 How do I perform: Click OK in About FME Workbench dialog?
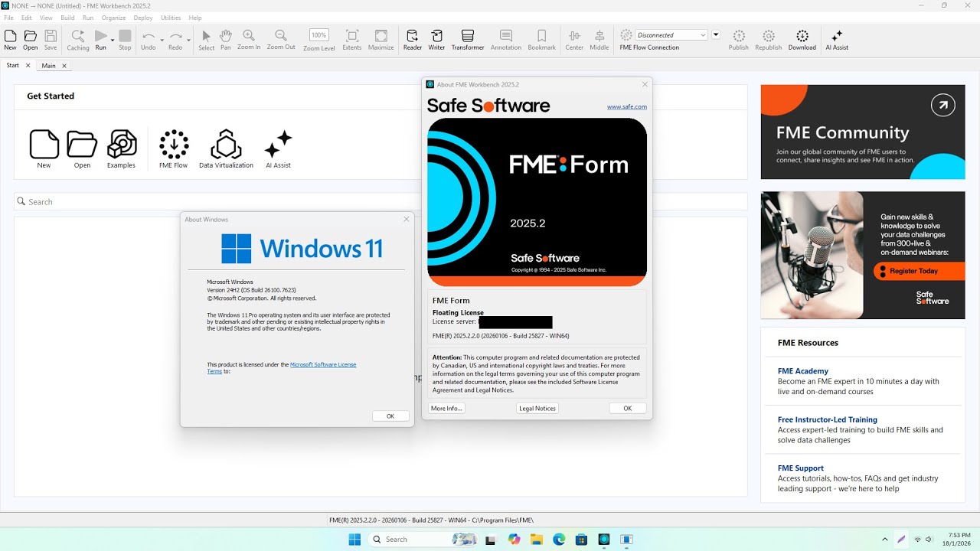click(628, 408)
